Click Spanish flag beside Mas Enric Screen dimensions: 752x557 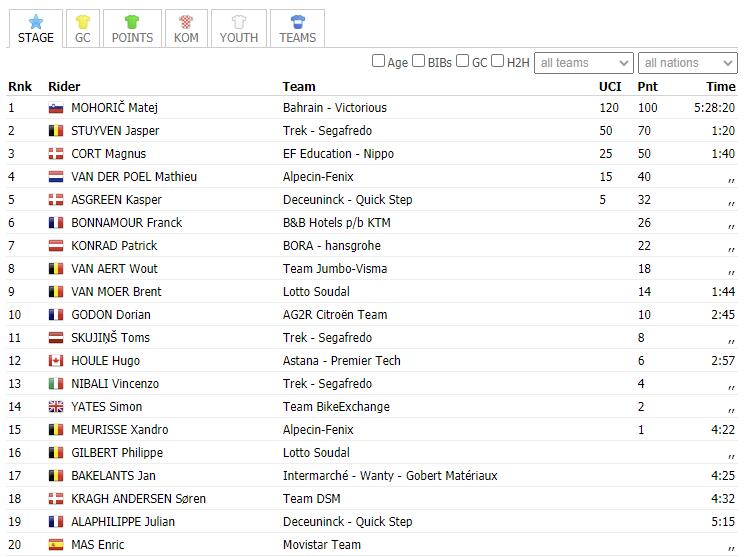pos(56,545)
